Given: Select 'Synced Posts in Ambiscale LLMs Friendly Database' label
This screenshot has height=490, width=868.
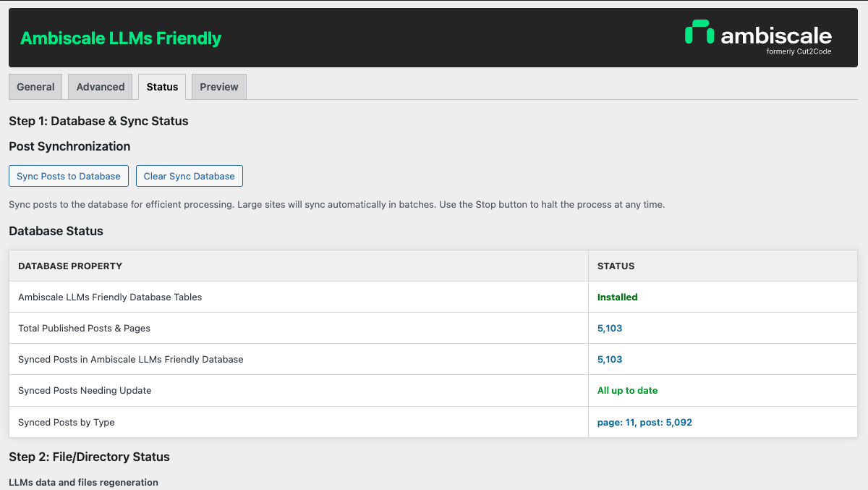Looking at the screenshot, I should click(x=131, y=359).
